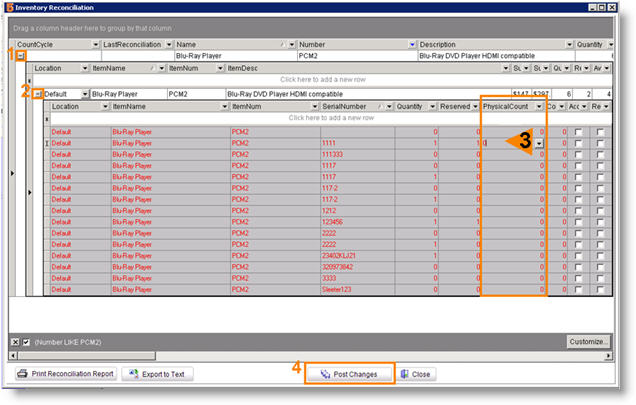636x405 pixels.
Task: Close the window with the Close button
Action: [x=416, y=374]
